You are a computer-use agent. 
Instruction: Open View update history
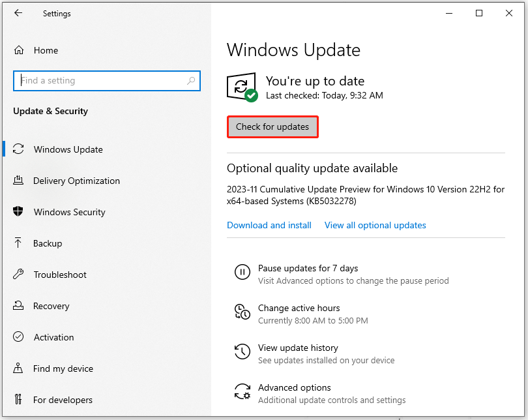tap(298, 348)
